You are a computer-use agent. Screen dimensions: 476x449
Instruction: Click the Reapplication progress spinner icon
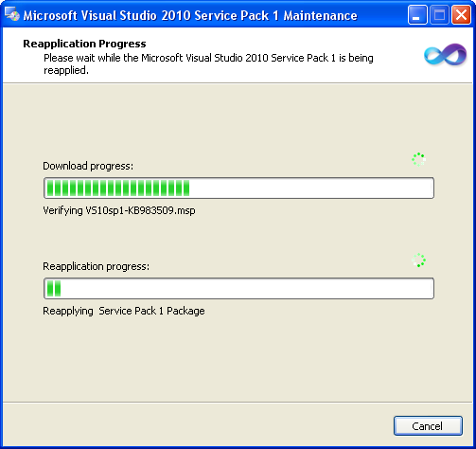click(x=418, y=260)
